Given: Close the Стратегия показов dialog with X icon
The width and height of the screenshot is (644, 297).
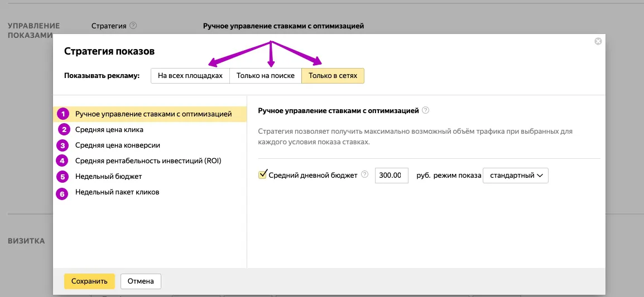Looking at the screenshot, I should click(x=598, y=41).
